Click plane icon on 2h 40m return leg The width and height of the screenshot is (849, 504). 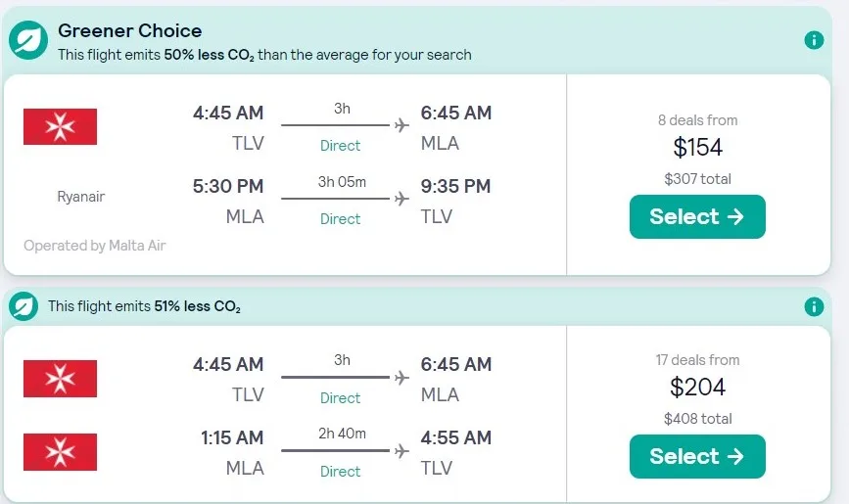coord(401,451)
